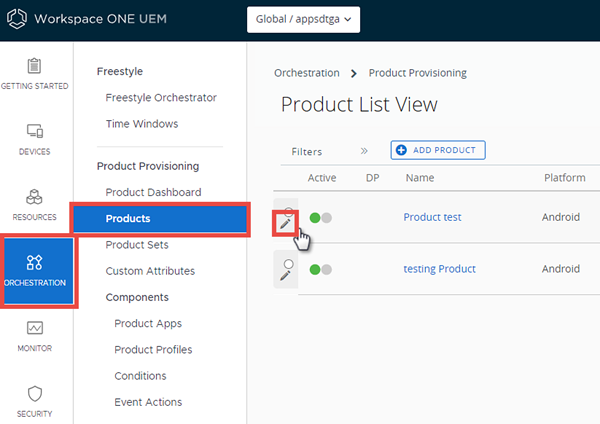Open the Devices section icon
Screen dimensions: 600x424
[x=34, y=131]
